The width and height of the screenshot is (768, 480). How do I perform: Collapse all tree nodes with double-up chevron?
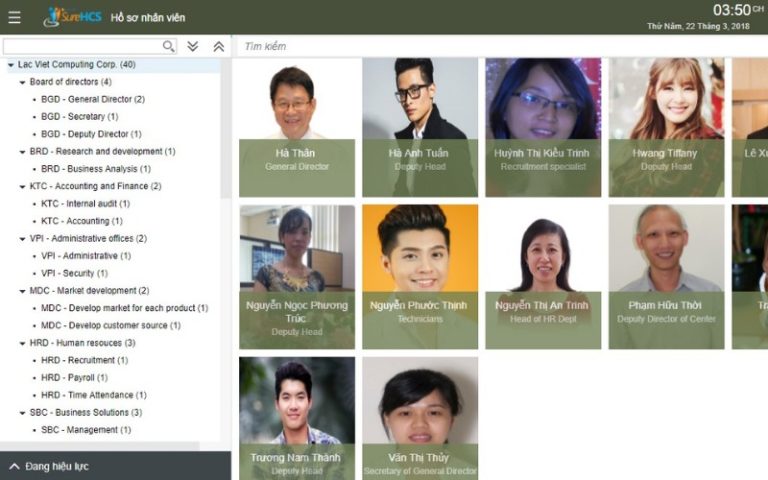coord(218,46)
